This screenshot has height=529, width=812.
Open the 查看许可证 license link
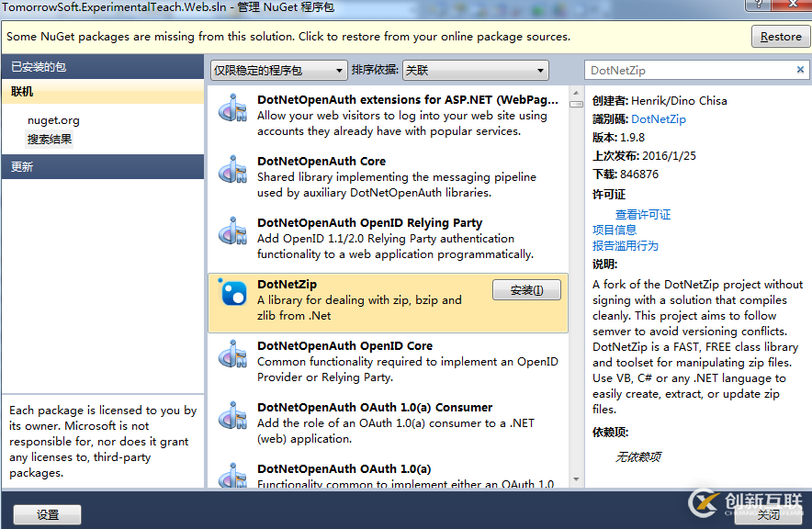(x=643, y=214)
